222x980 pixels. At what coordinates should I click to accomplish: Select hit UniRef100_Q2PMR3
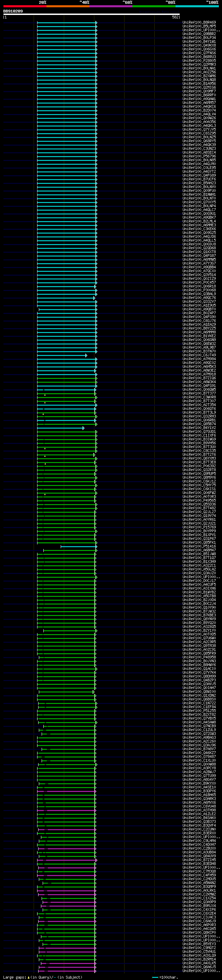(199, 64)
